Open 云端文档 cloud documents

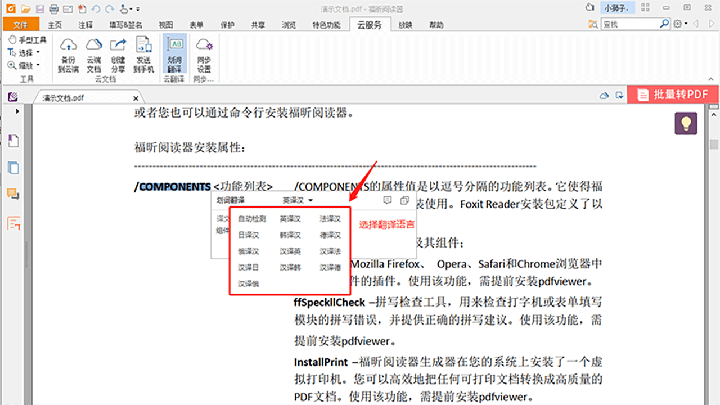(94, 55)
